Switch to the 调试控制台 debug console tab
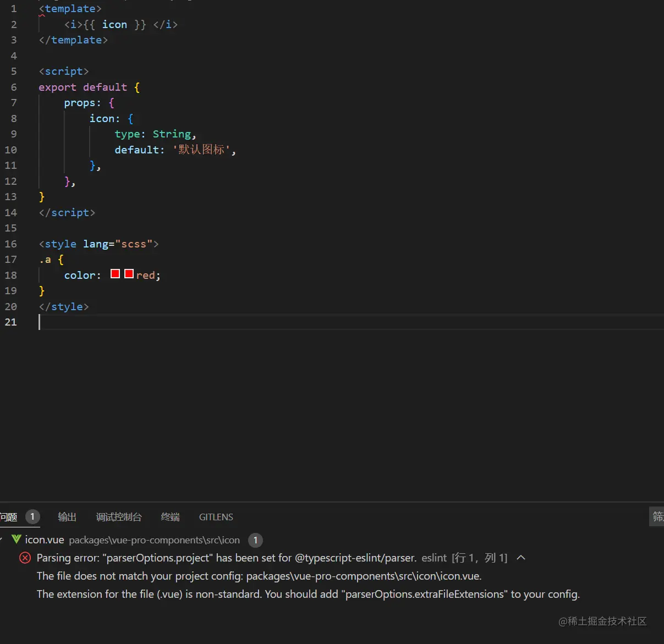This screenshot has height=644, width=664. pos(119,517)
